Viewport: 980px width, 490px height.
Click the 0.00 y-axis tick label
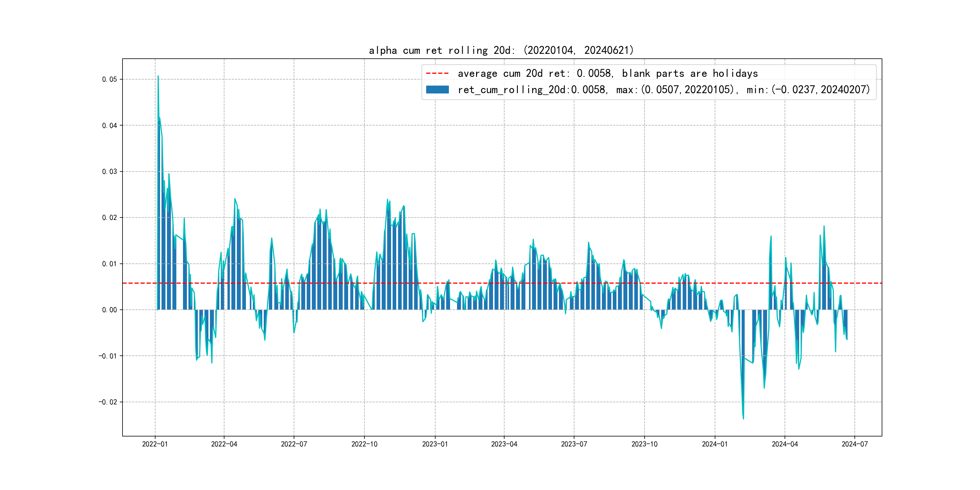(109, 310)
